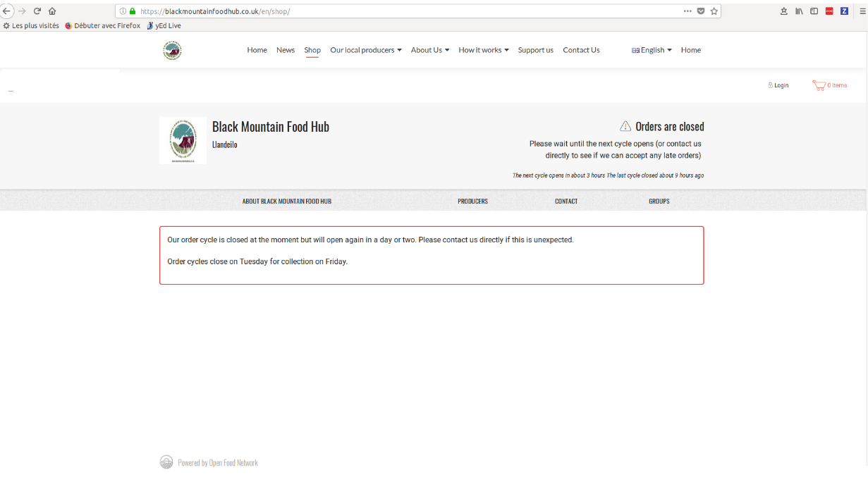This screenshot has width=868, height=477.
Task: Bookmark this page with the star
Action: tap(714, 11)
